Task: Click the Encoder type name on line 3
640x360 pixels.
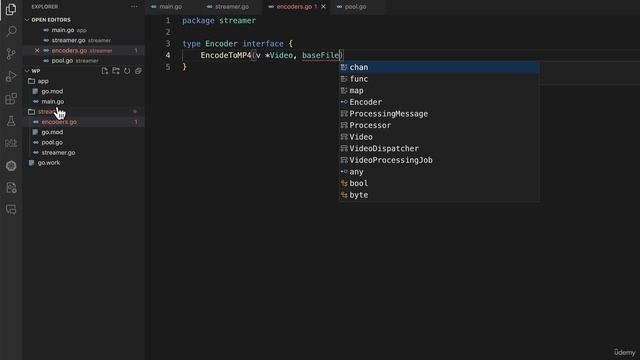Action: pos(221,44)
